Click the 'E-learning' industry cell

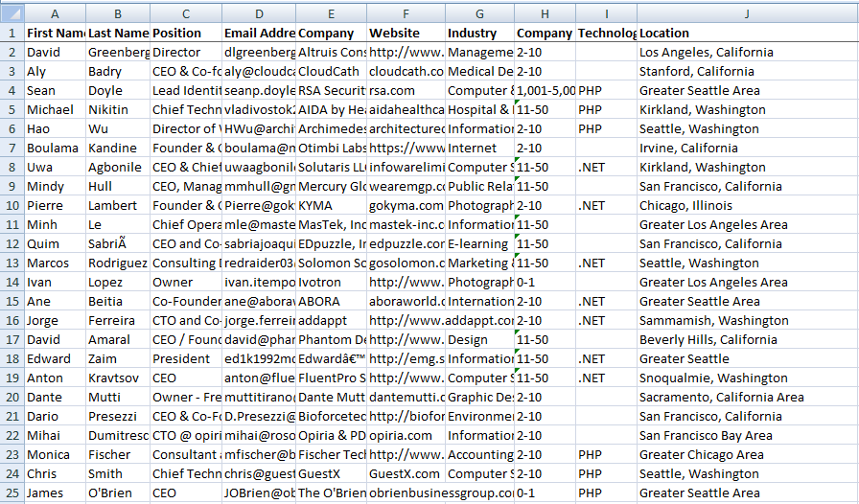click(480, 243)
